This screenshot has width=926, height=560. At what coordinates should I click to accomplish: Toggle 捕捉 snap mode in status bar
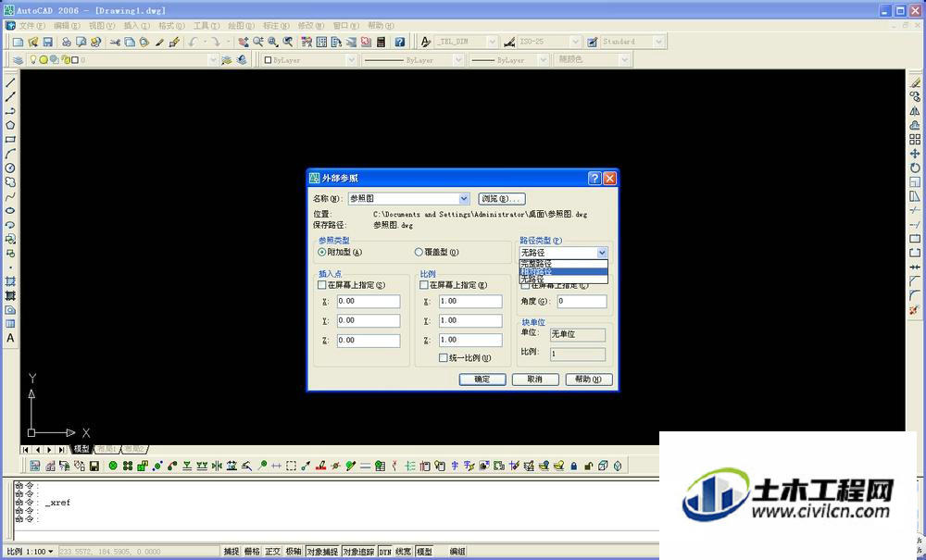(x=231, y=551)
